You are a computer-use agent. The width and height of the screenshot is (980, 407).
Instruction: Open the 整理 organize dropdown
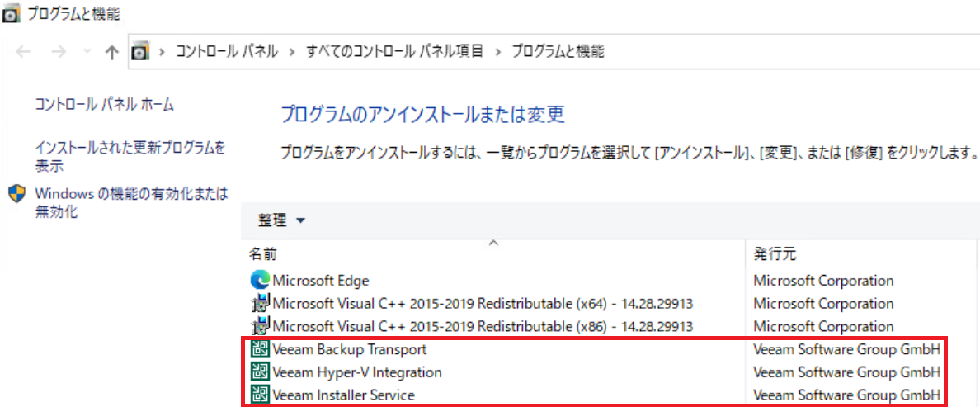(x=281, y=220)
